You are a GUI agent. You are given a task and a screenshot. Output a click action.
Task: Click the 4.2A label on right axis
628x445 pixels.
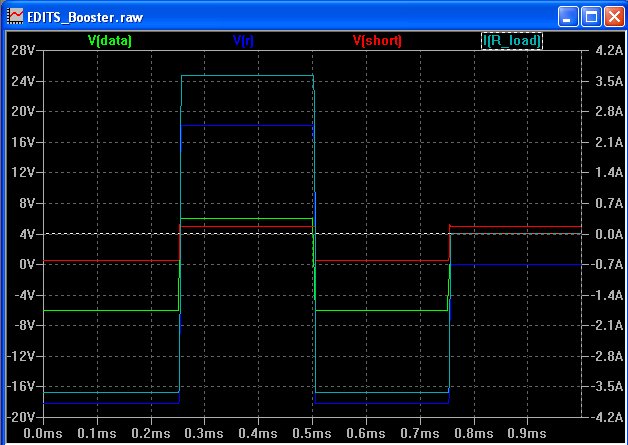(605, 49)
